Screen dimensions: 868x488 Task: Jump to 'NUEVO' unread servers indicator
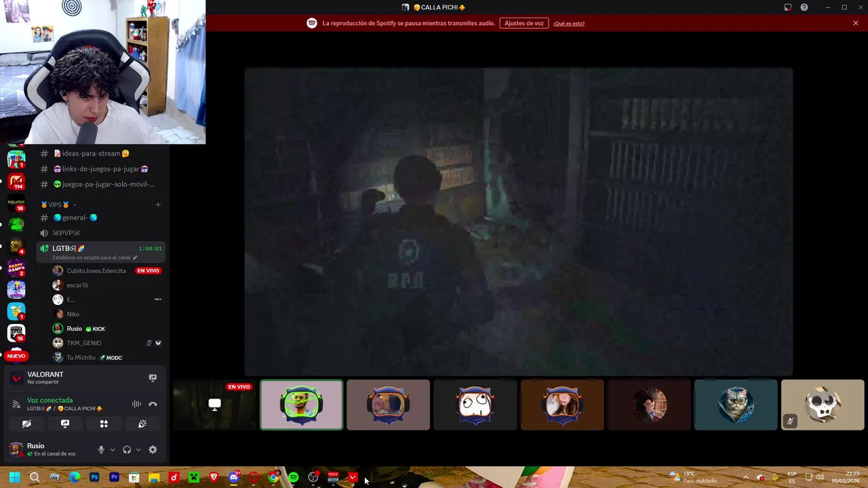tap(16, 356)
